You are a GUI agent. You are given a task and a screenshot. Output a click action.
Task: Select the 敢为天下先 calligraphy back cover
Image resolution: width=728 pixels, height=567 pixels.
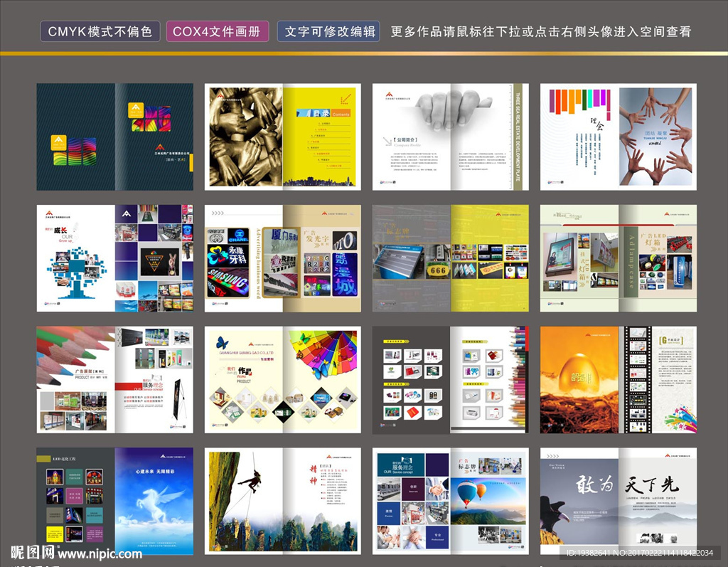coord(618,501)
